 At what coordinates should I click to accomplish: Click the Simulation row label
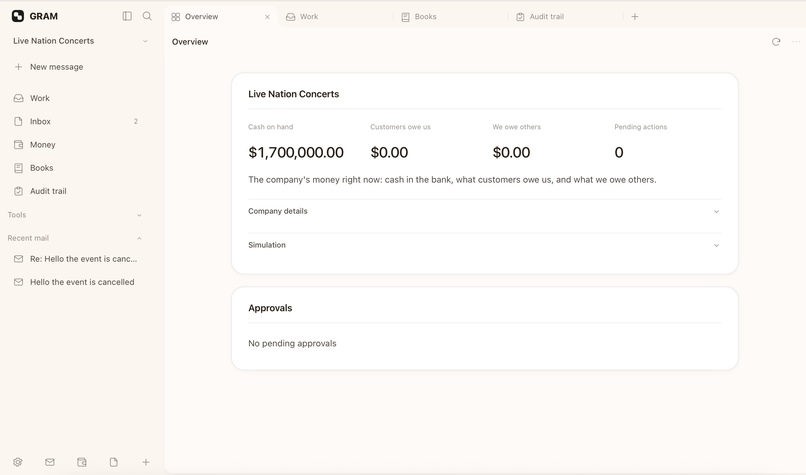pos(267,245)
